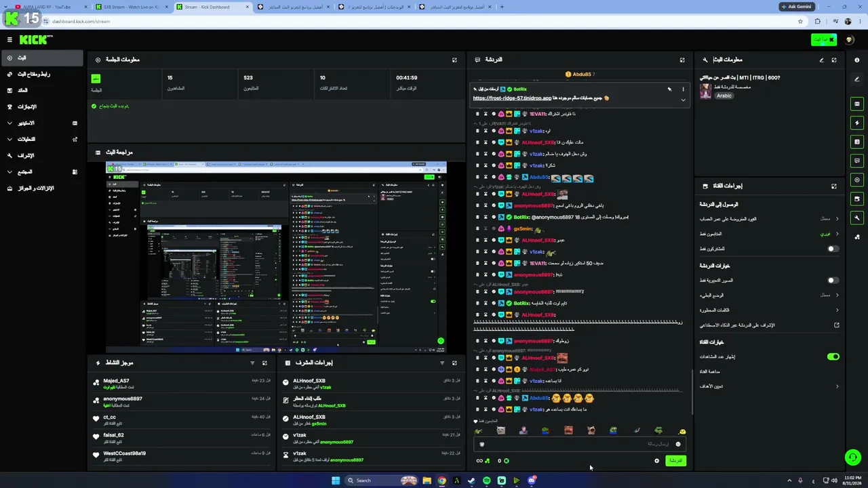The image size is (868, 488).
Task: Open filter dropdown in موجز النشاط panel
Action: click(252, 363)
